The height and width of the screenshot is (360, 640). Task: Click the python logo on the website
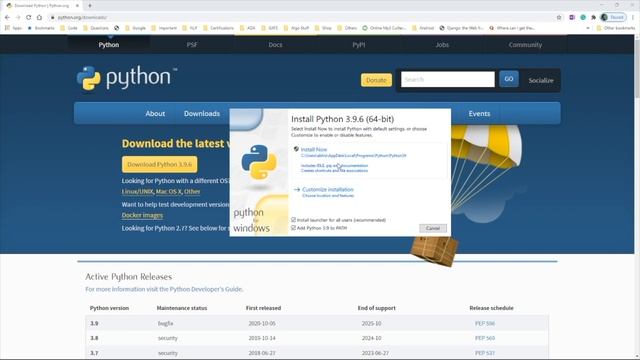(127, 78)
